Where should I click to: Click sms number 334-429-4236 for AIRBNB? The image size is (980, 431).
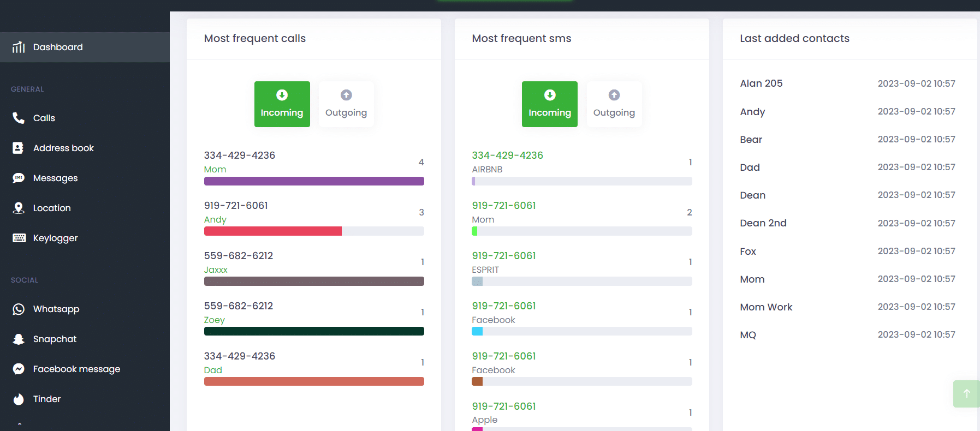click(x=508, y=155)
